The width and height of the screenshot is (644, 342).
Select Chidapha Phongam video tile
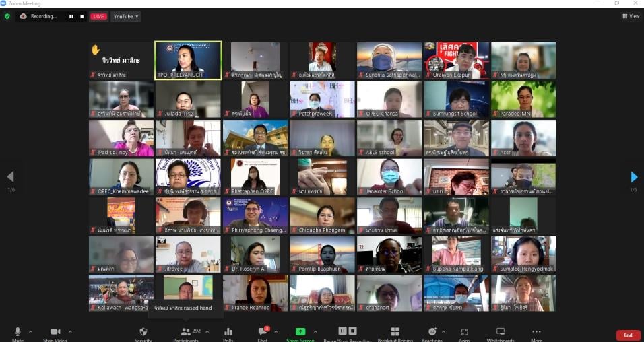pos(323,215)
